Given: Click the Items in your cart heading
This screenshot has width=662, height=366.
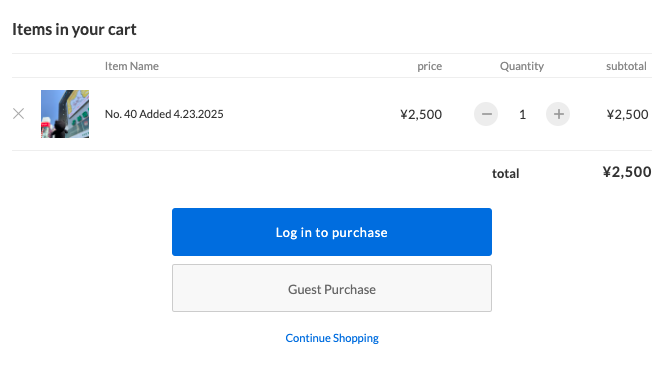Looking at the screenshot, I should pos(74,30).
